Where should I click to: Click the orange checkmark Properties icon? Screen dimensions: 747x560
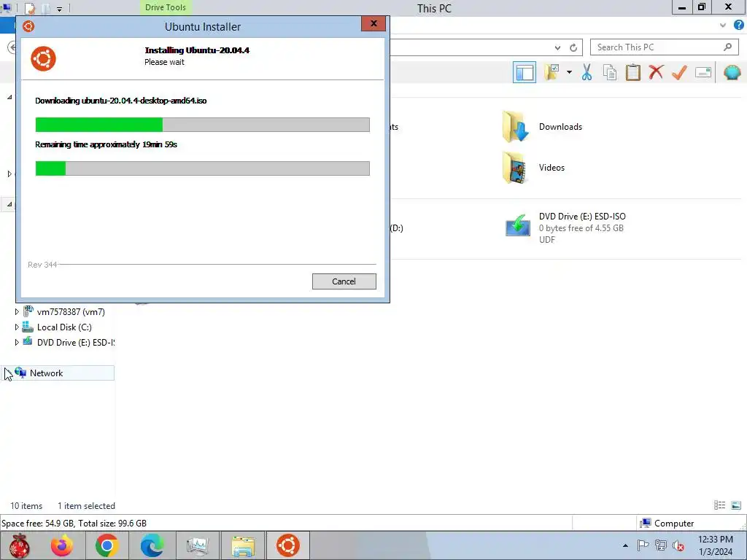click(679, 72)
